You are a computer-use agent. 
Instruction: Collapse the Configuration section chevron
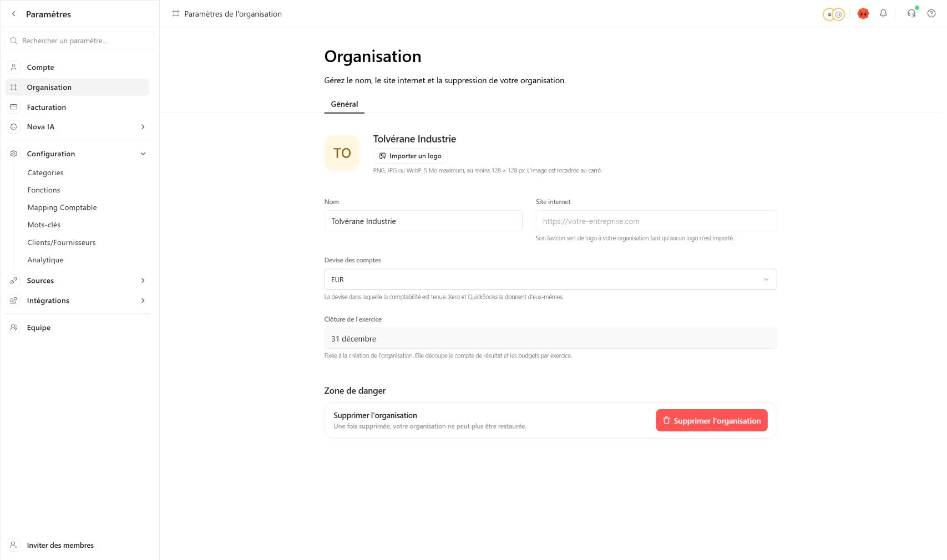coord(143,154)
